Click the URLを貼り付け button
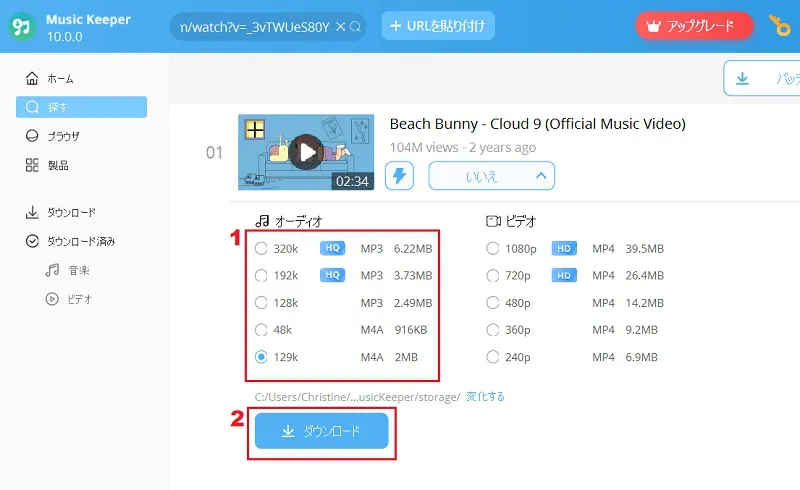Viewport: 800px width, 490px height. click(438, 26)
